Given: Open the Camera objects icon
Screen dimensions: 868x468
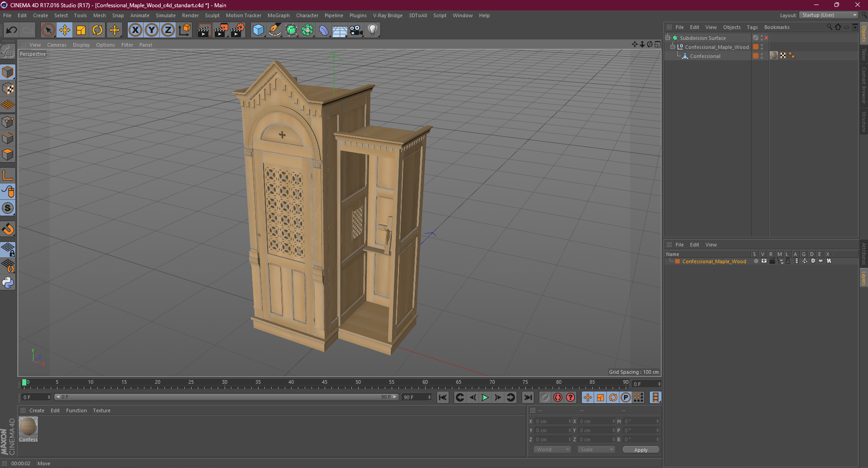Looking at the screenshot, I should click(x=356, y=30).
